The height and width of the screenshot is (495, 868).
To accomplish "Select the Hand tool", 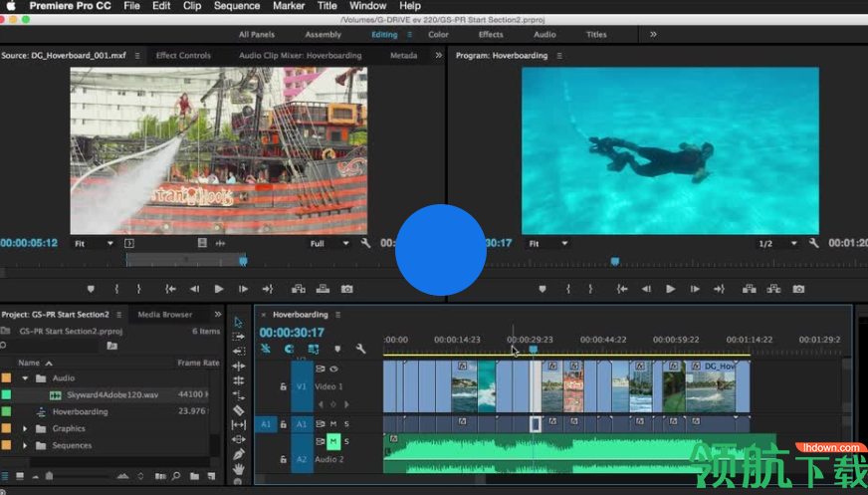I will (x=238, y=469).
